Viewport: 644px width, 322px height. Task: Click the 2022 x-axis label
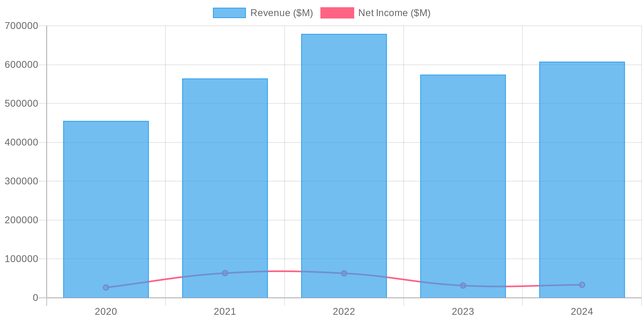(344, 312)
